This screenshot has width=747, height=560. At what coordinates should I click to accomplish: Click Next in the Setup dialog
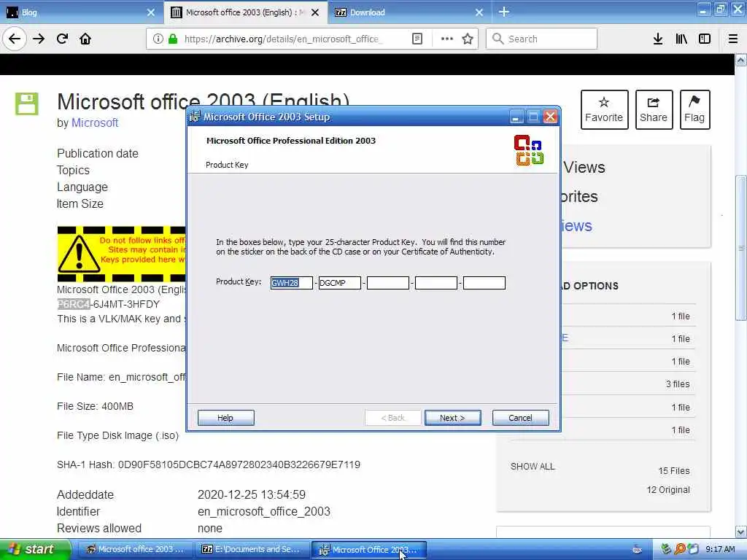(452, 418)
